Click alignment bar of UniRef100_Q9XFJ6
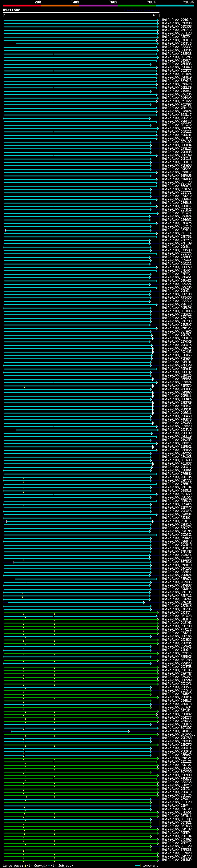 [87, 44]
